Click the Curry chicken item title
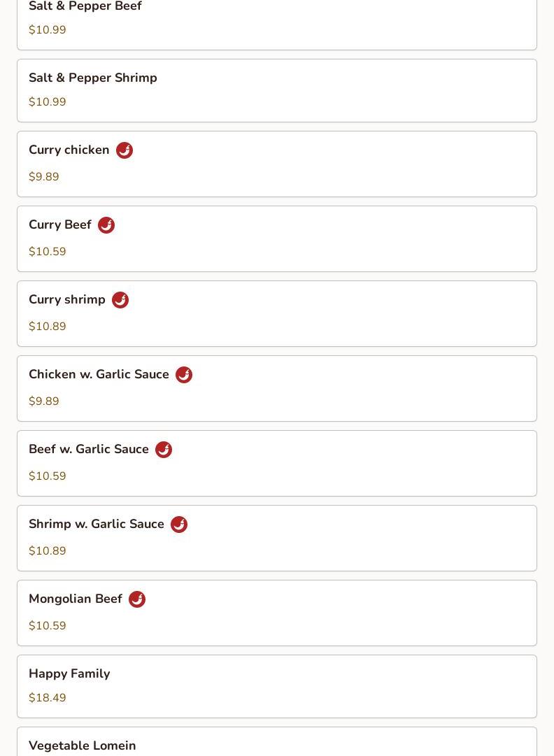 tap(69, 150)
